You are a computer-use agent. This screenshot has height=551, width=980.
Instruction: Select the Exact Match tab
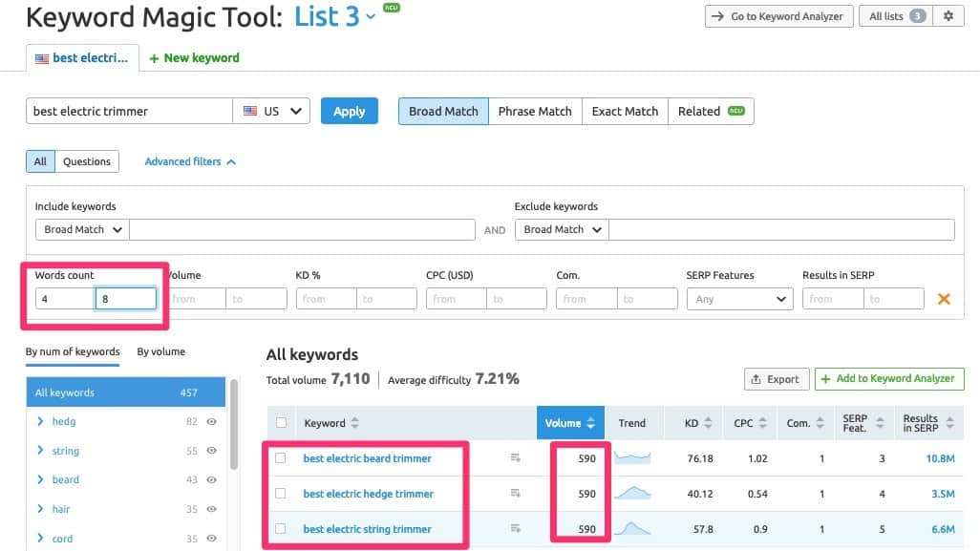(625, 111)
